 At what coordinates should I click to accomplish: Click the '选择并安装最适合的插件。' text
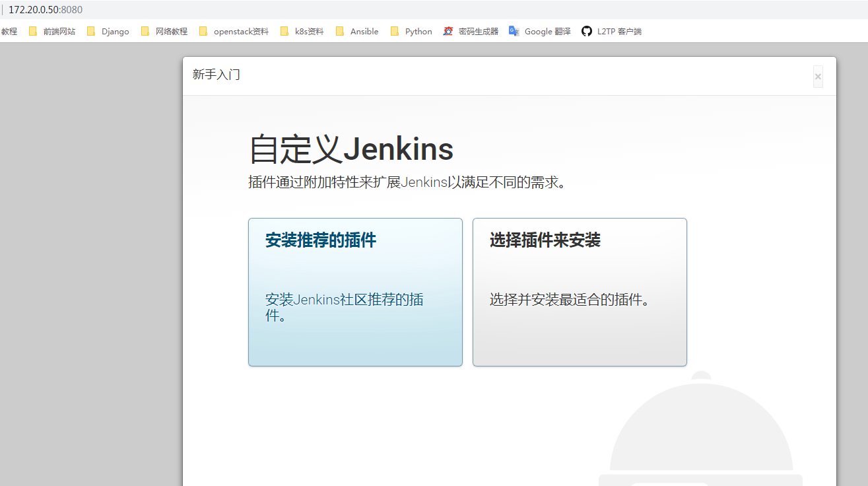570,300
